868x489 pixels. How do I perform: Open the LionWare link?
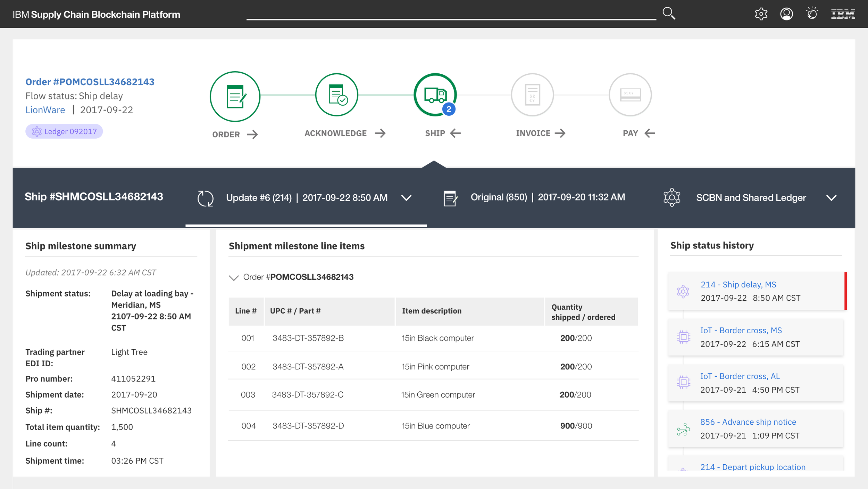click(x=45, y=110)
